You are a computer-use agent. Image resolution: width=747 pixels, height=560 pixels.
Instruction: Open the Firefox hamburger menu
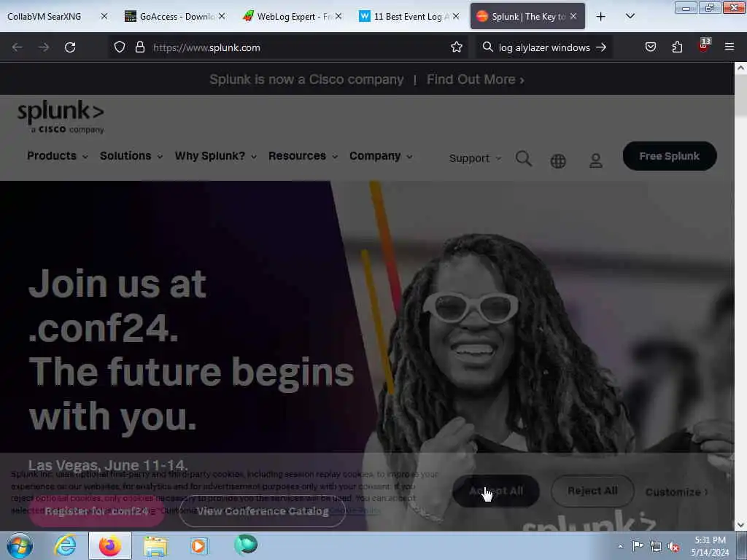[x=729, y=47]
